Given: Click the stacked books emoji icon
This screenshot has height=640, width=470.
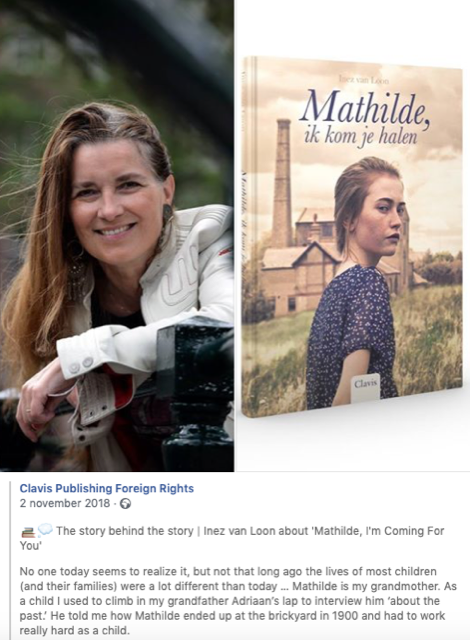Looking at the screenshot, I should click(28, 532).
